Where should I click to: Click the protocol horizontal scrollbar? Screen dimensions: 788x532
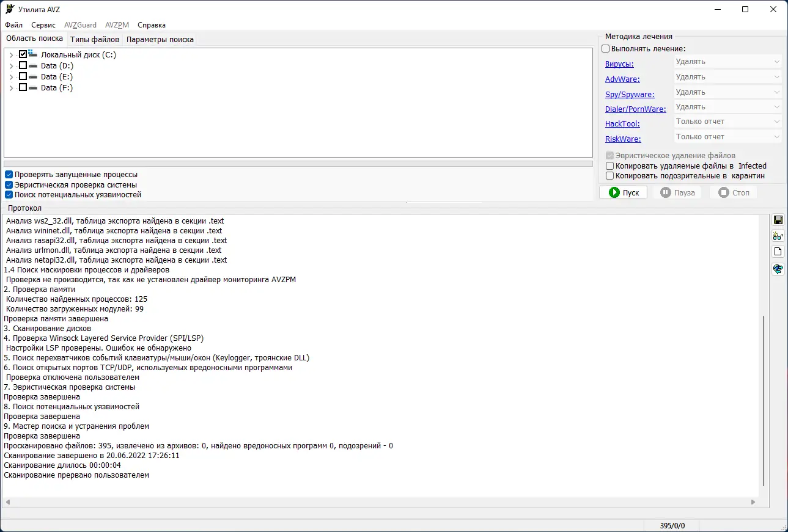[x=380, y=502]
